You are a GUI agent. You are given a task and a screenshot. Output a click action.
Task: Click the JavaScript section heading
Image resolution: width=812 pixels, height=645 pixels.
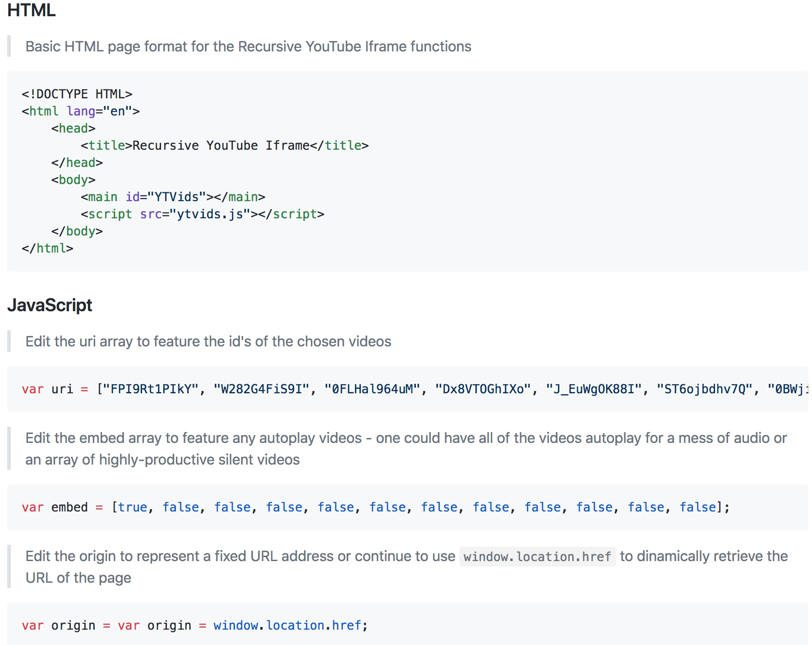(50, 306)
